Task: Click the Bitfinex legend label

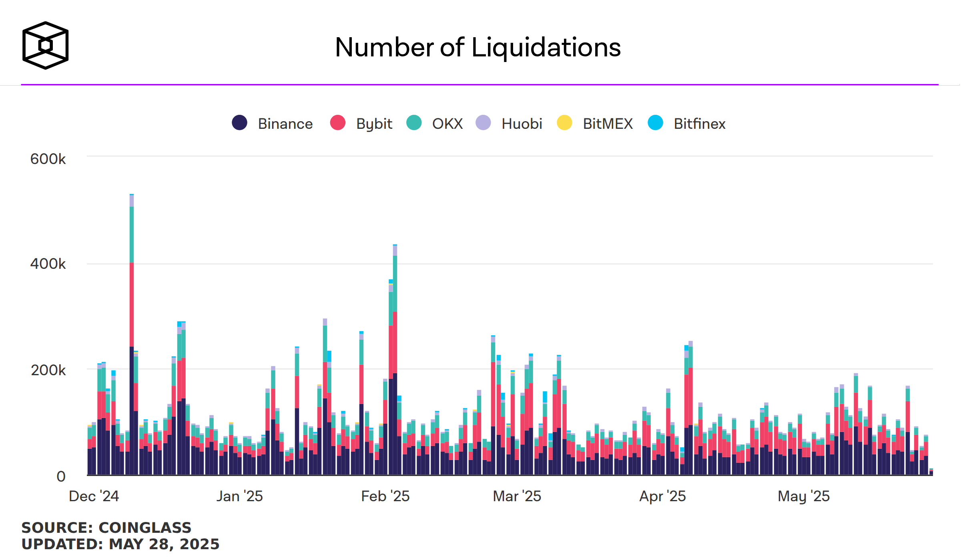Action: [x=700, y=124]
